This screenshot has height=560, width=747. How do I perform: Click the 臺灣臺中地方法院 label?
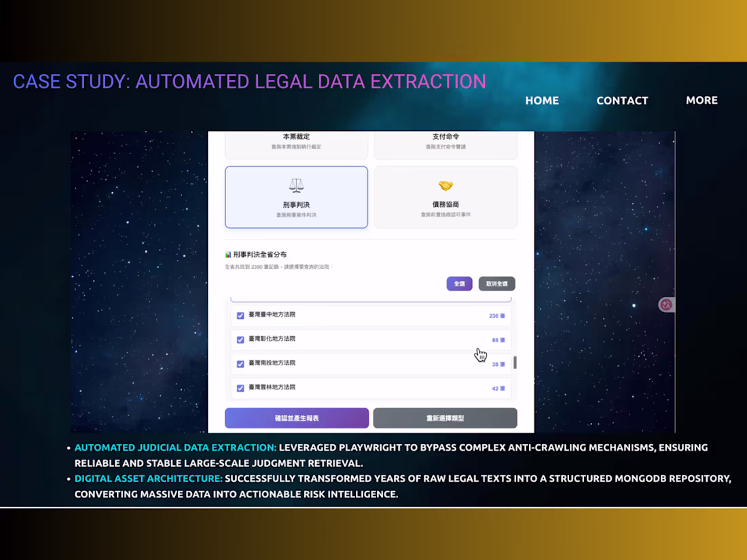272,314
